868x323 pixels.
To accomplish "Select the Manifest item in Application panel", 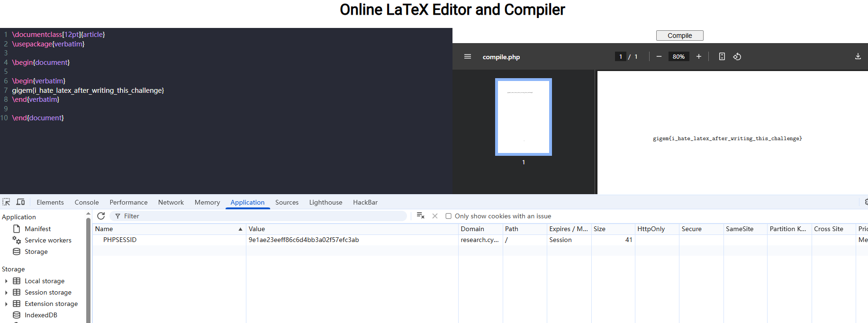I will [x=37, y=229].
